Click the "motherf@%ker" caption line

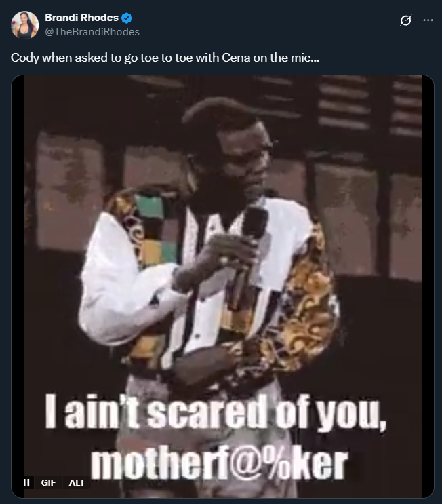tap(219, 464)
